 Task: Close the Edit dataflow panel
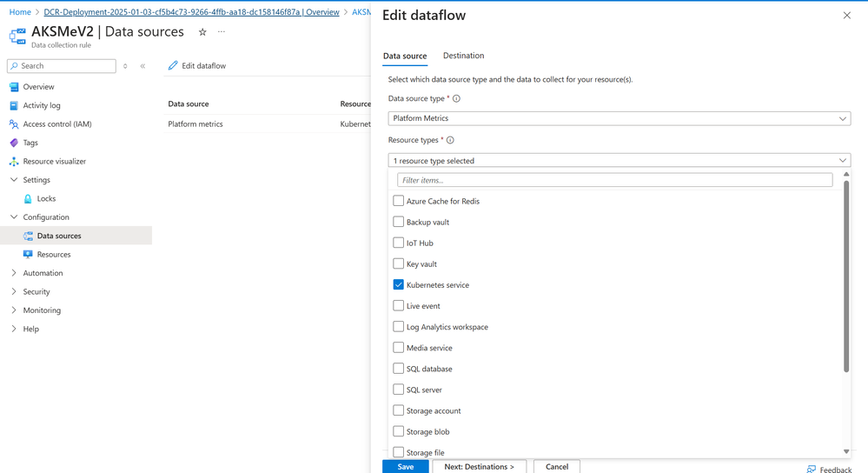[847, 16]
